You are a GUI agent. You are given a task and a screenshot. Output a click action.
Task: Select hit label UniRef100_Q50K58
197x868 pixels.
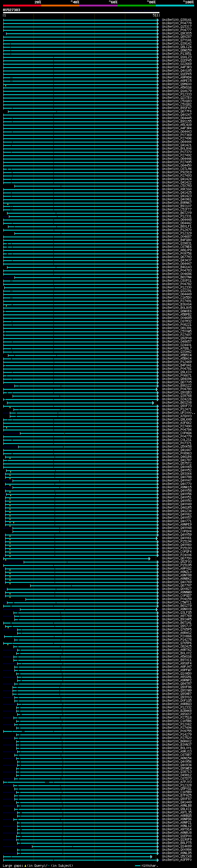tap(176, 446)
